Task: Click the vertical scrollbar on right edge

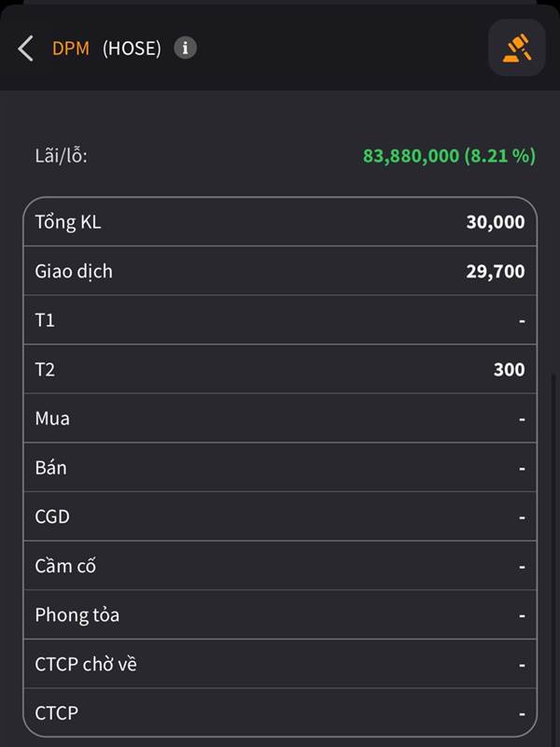Action: pyautogui.click(x=553, y=559)
